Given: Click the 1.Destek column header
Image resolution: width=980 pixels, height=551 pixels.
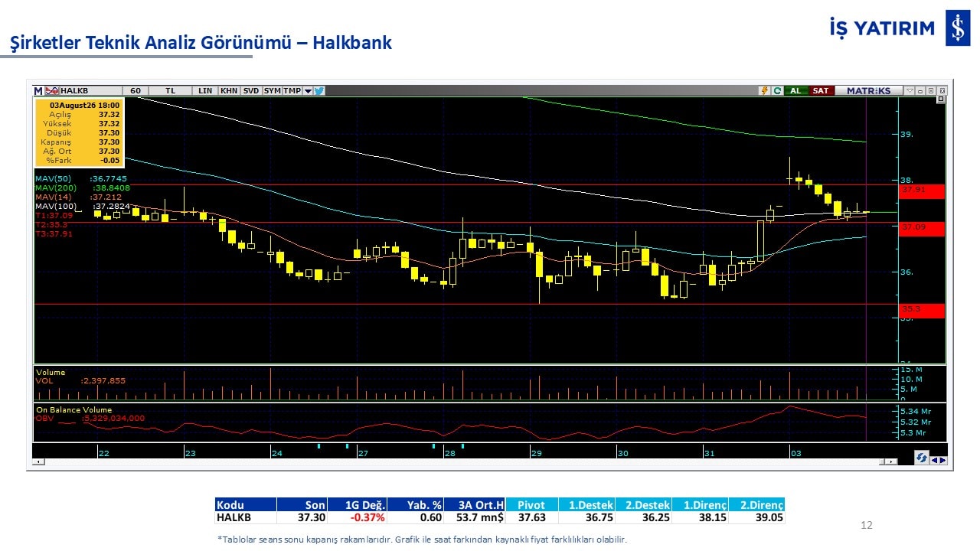Looking at the screenshot, I should point(586,505).
